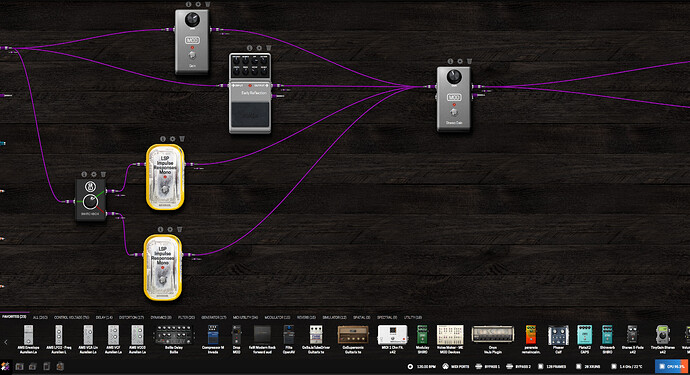Show info for the Stereo Gain pedal
The width and height of the screenshot is (690, 375).
(450, 61)
